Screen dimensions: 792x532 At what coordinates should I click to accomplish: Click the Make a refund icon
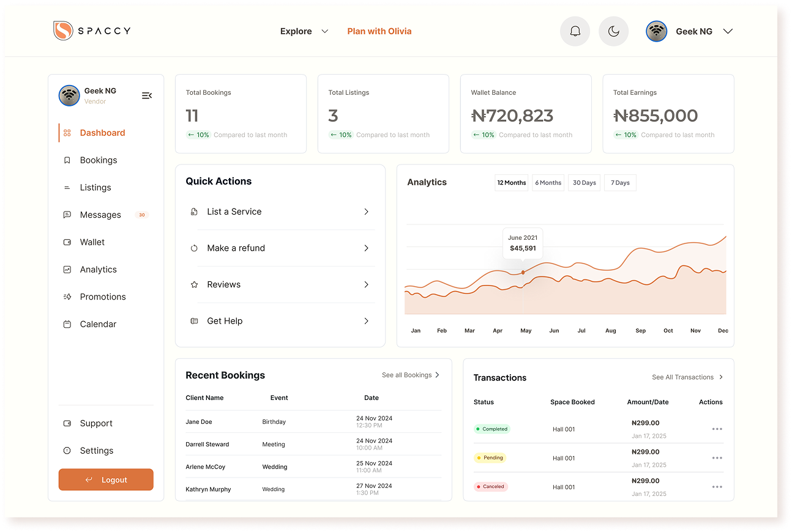(x=194, y=248)
